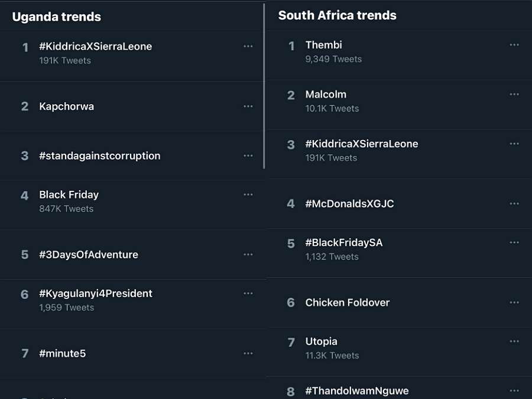The height and width of the screenshot is (399, 532).
Task: Click the Uganda trends heading
Action: [x=57, y=17]
